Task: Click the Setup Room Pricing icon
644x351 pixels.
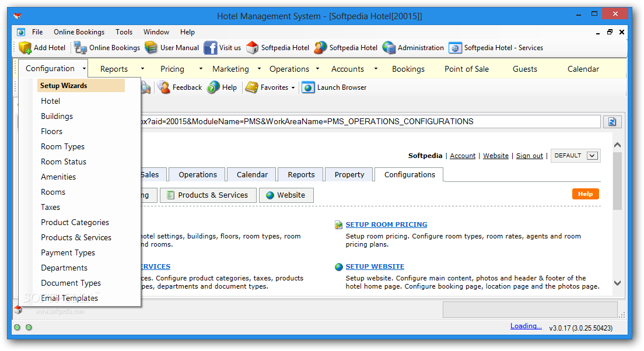Action: [x=338, y=224]
